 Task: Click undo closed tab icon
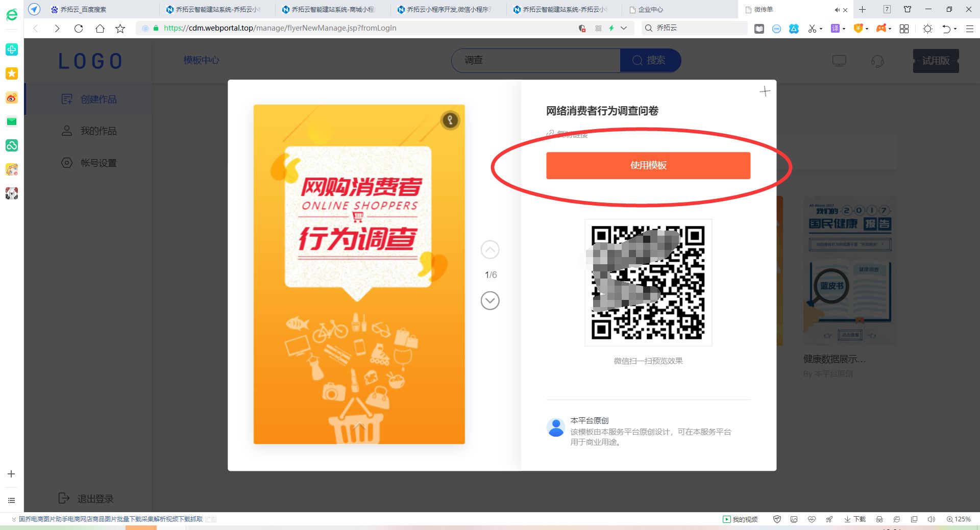pyautogui.click(x=946, y=29)
